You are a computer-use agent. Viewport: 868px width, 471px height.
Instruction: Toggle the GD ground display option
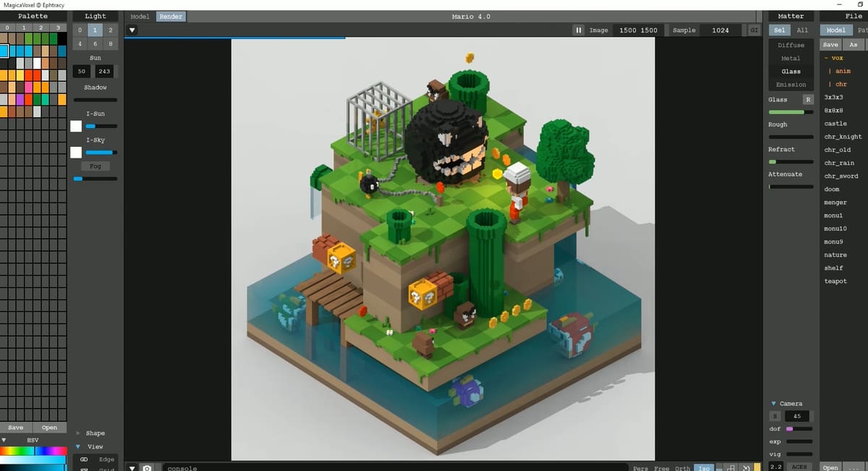84,459
